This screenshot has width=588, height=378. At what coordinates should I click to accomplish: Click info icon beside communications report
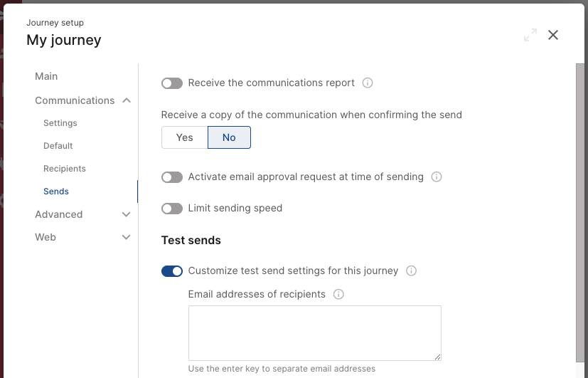pos(368,83)
